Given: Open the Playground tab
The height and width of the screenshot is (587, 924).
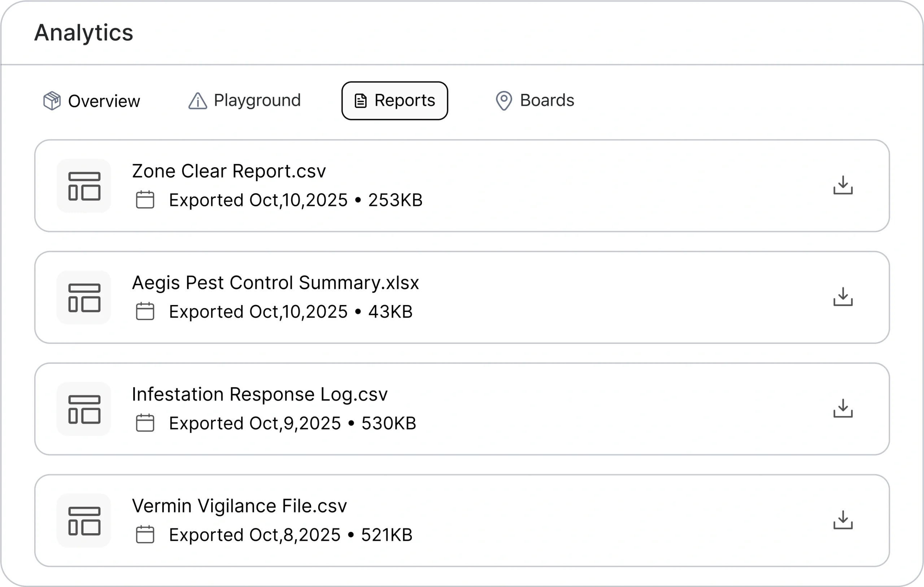Looking at the screenshot, I should (244, 101).
